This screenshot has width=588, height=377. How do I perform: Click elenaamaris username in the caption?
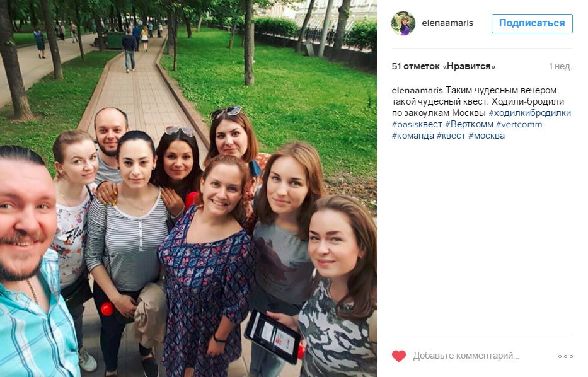[417, 90]
